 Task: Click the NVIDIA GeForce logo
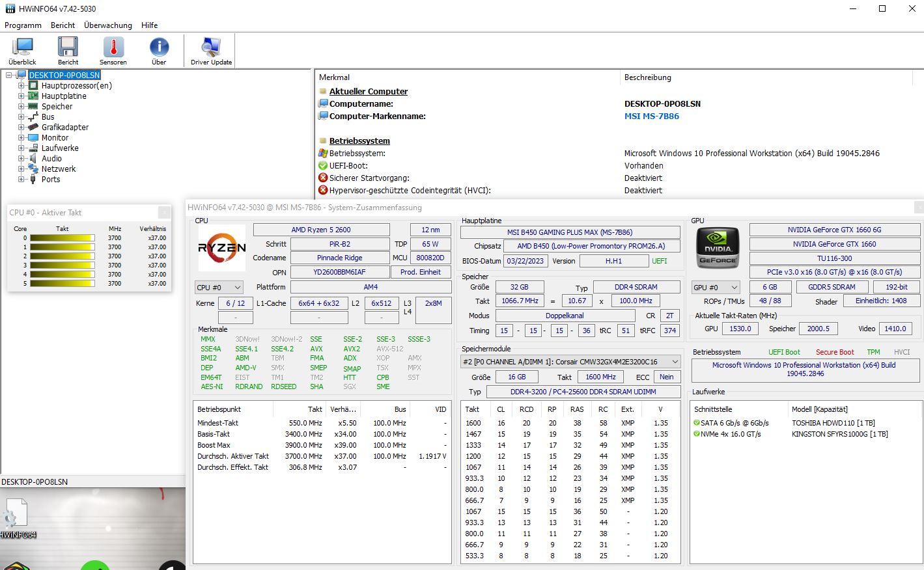pyautogui.click(x=718, y=248)
